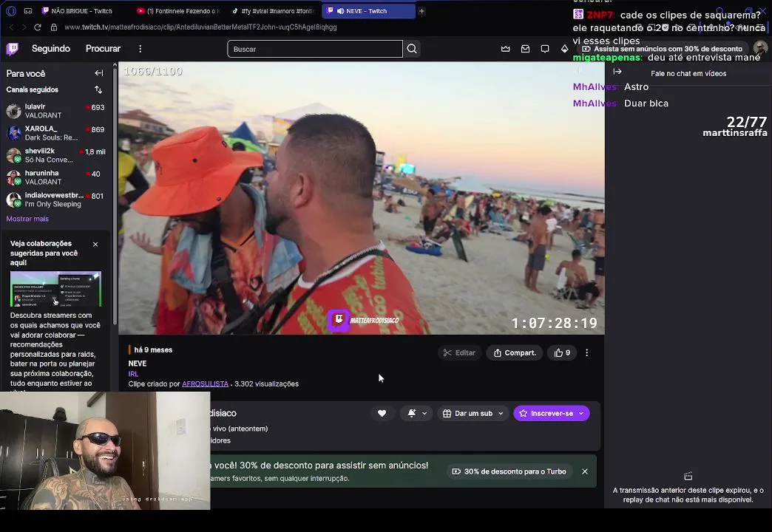The image size is (772, 532).
Task: Click the Compart. share button
Action: click(515, 353)
